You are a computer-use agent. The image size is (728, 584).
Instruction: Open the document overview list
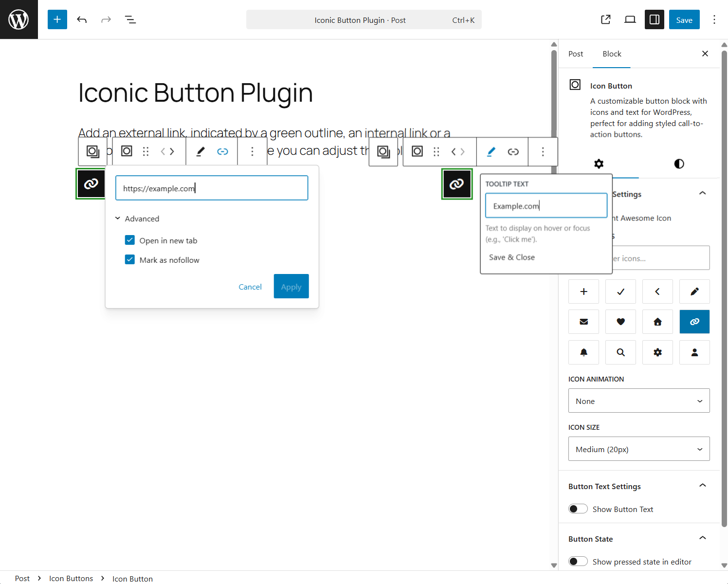click(x=130, y=19)
